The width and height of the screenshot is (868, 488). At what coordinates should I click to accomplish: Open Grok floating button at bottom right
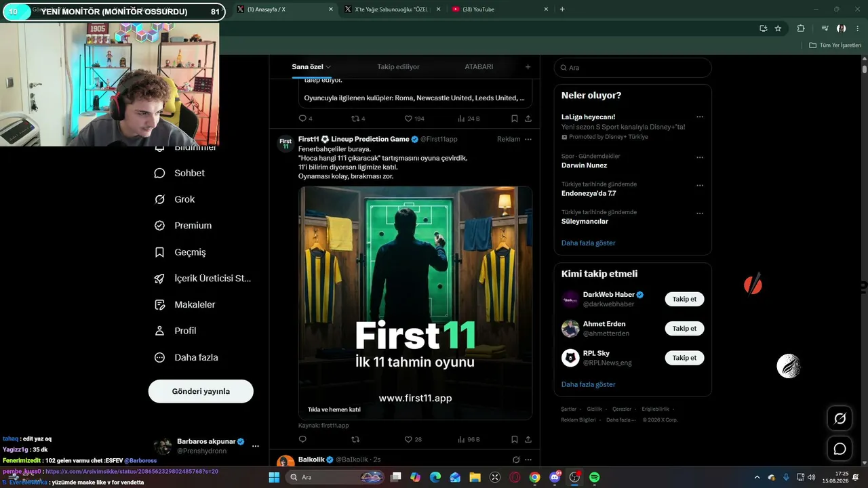(840, 419)
